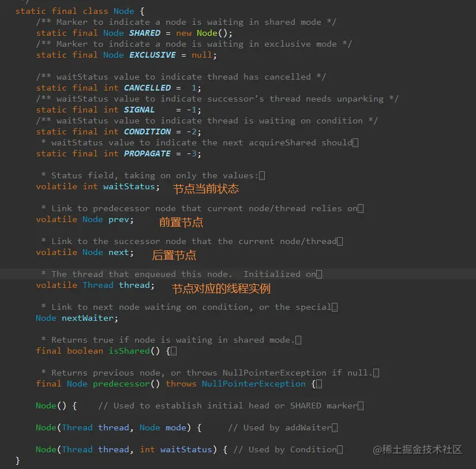Click comment 'Marker to indicate... shared mode'
476x469 pixels.
tap(186, 22)
